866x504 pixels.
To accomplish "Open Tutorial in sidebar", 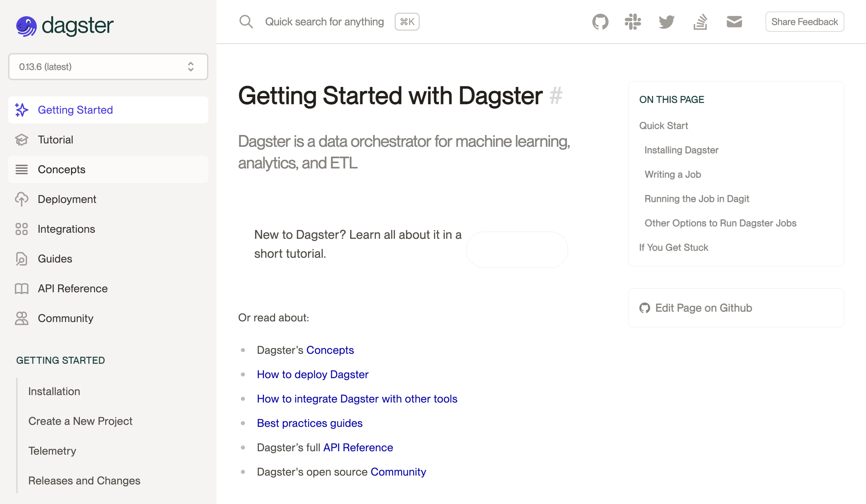I will click(108, 139).
